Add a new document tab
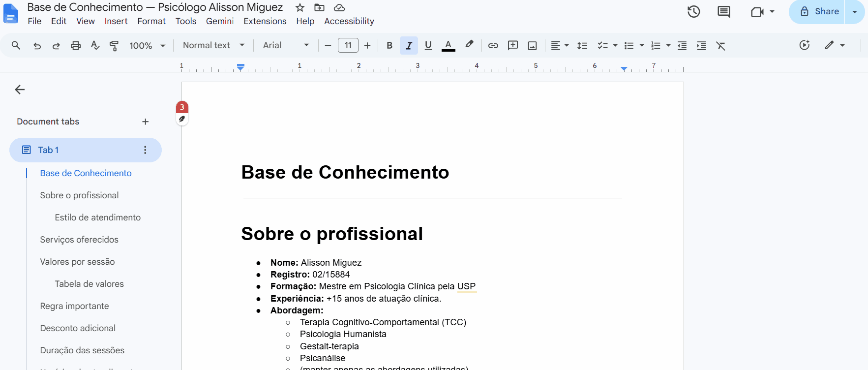Screen dimensions: 868x370 point(146,122)
